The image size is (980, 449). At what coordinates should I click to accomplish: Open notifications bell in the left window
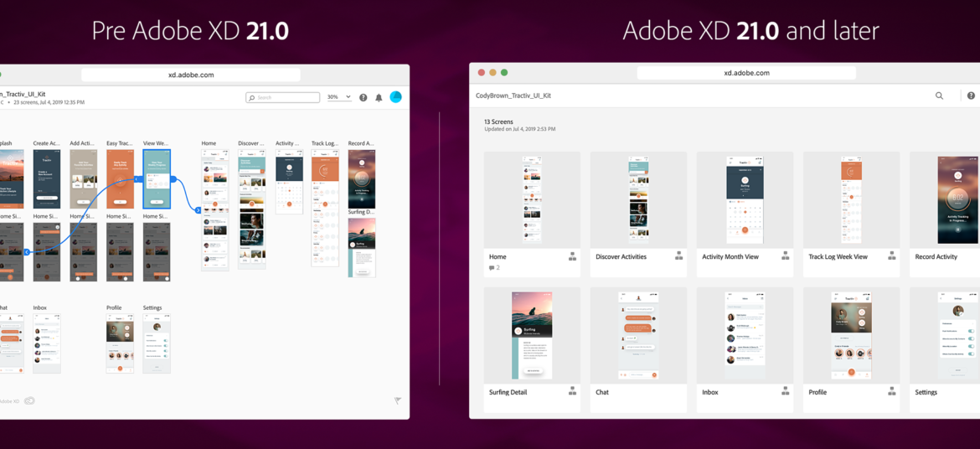(379, 97)
